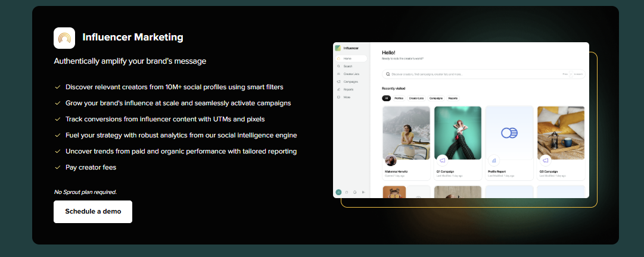Click the Hello! greeting heading

[x=388, y=52]
